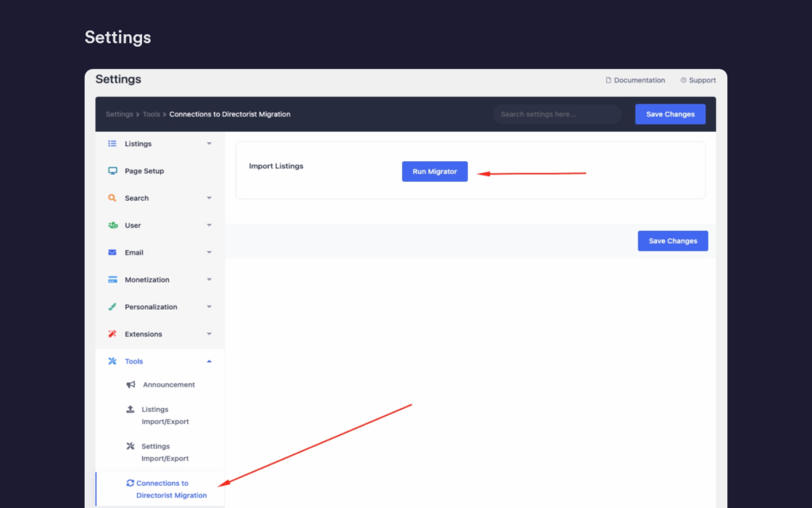Click the Personalization menu label
This screenshot has height=508, width=812.
tap(151, 307)
